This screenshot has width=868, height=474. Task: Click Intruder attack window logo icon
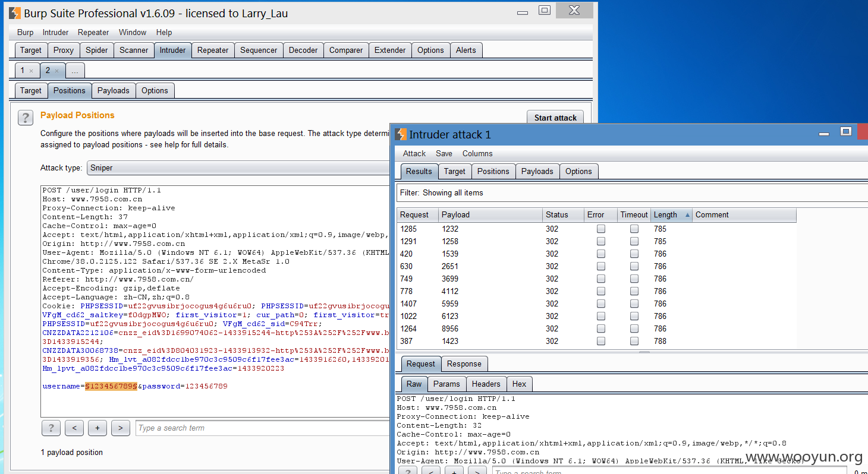coord(401,134)
